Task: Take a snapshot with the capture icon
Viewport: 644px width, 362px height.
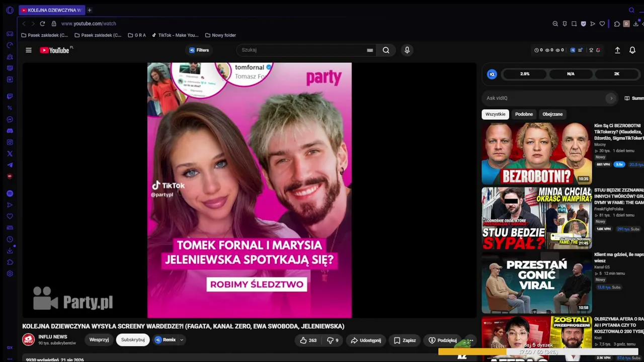Action: coord(574,24)
